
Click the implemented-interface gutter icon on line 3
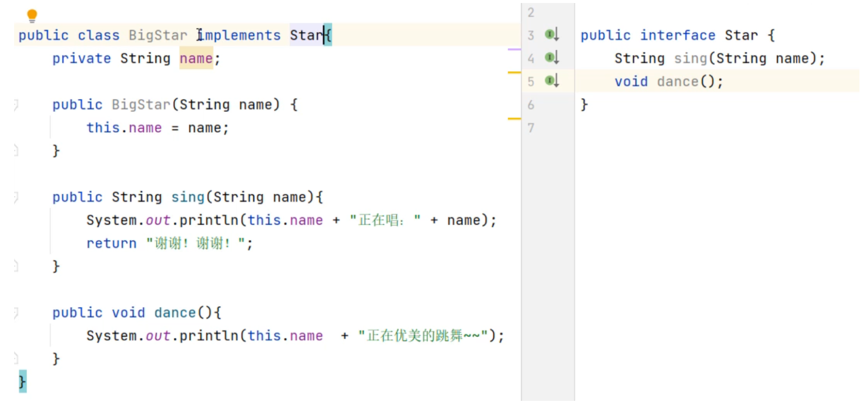click(552, 34)
